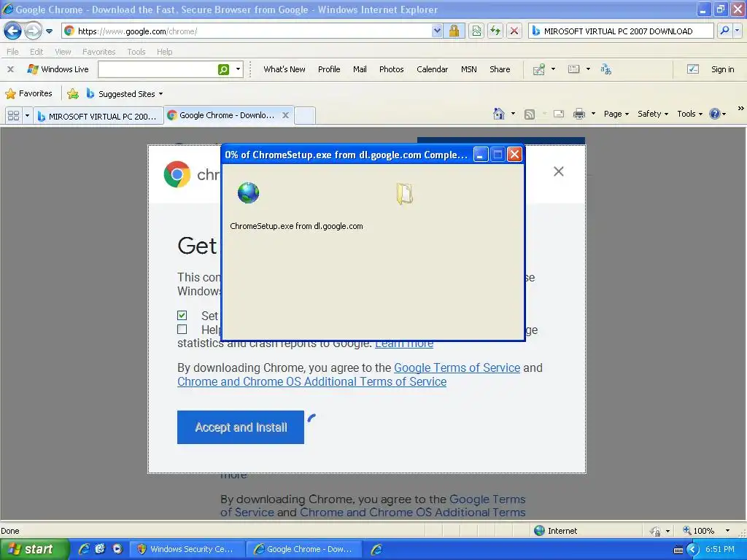Expand the command bar Tools dropdown
Viewport: 747px width, 560px height.
690,114
